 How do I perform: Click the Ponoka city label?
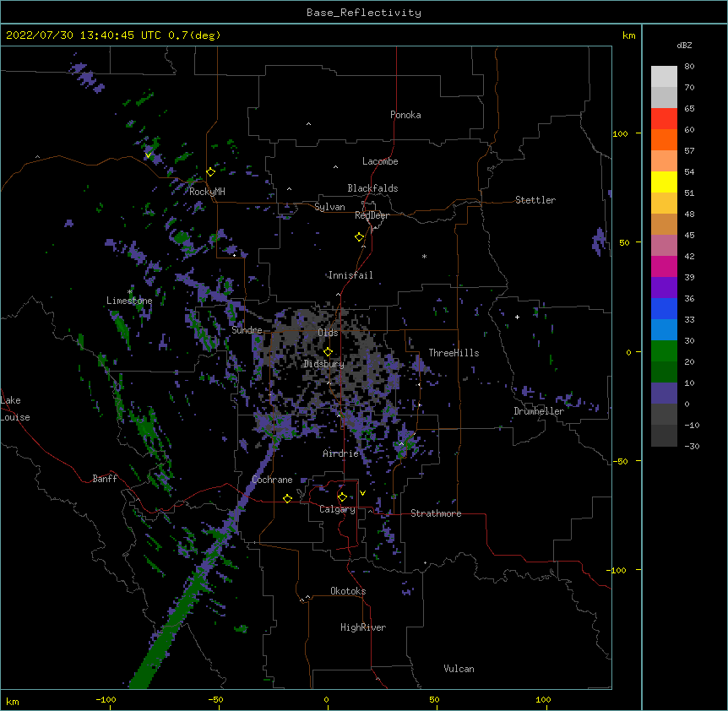click(x=405, y=115)
